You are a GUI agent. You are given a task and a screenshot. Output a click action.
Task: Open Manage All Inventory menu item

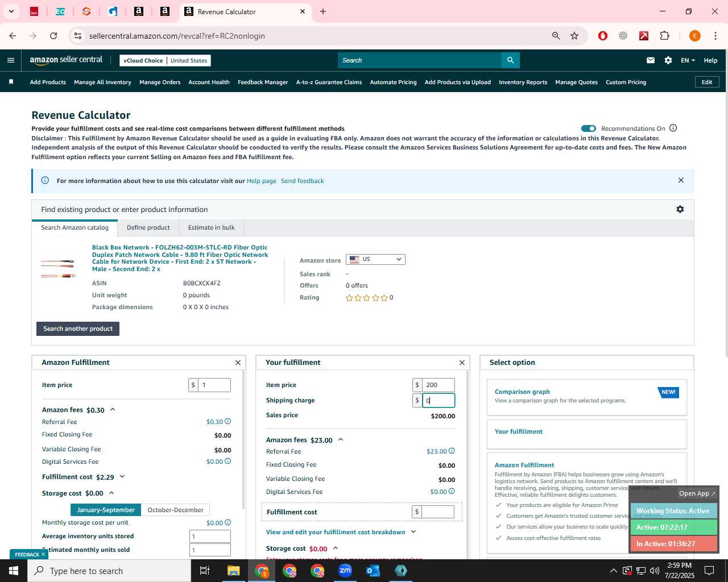[102, 82]
